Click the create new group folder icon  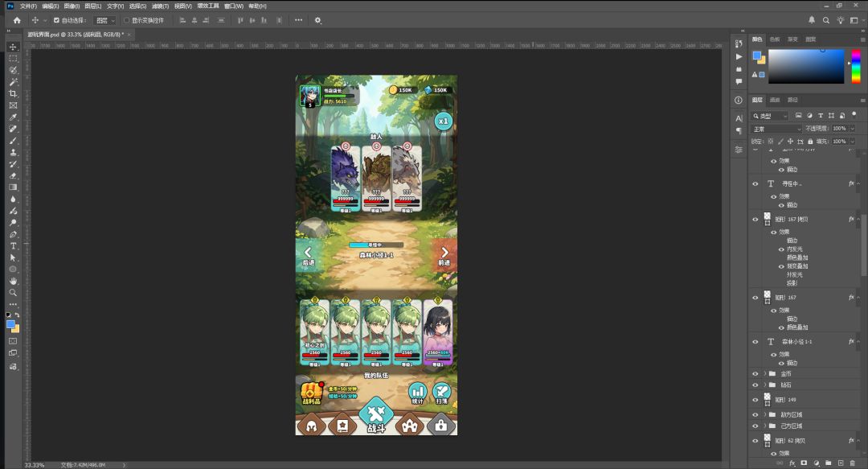(828, 463)
